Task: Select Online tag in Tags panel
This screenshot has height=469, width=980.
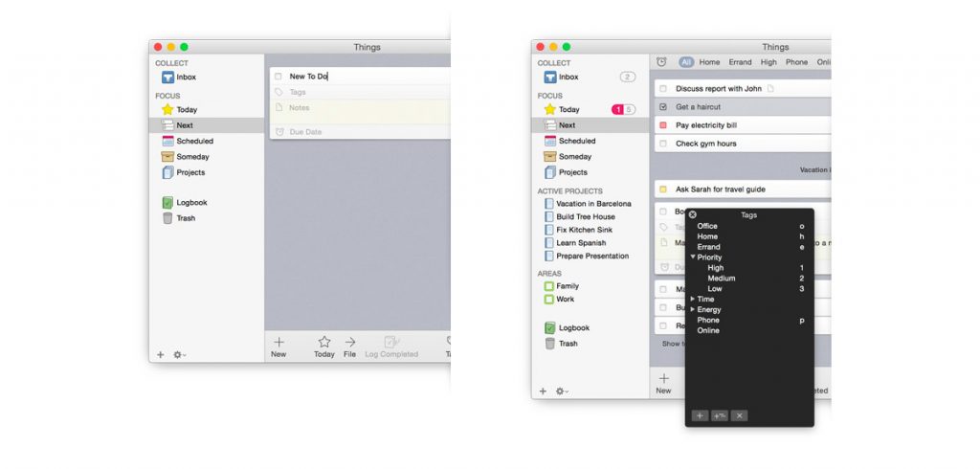Action: pyautogui.click(x=708, y=331)
